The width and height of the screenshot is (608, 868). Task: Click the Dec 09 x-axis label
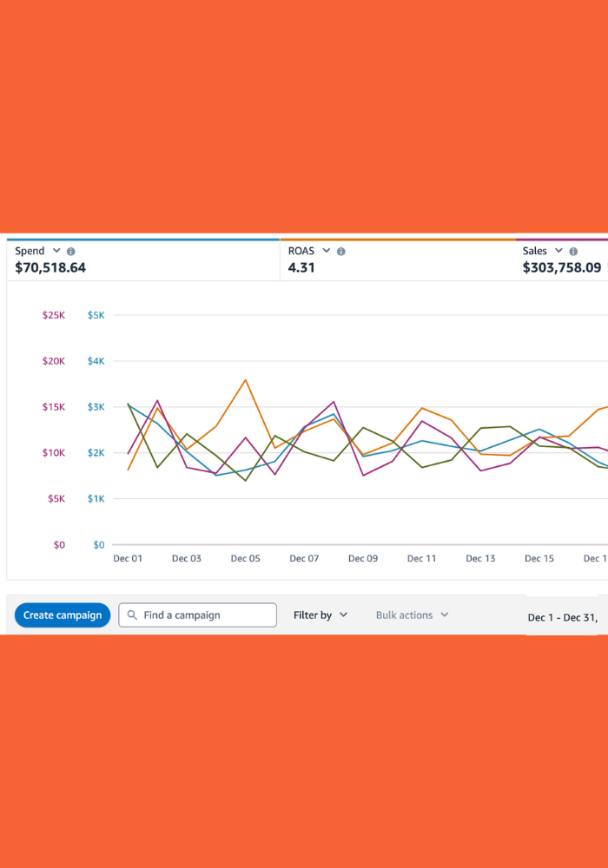pyautogui.click(x=363, y=558)
